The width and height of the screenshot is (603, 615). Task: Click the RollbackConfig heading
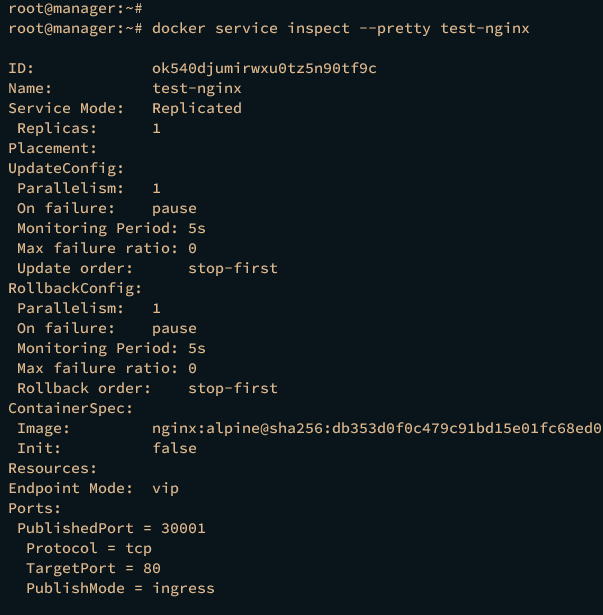75,289
